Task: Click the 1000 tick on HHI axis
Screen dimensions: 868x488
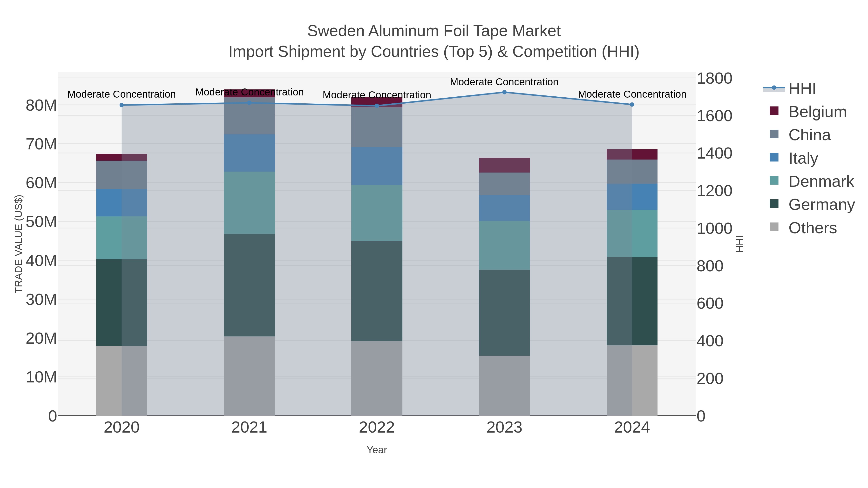Action: click(714, 229)
